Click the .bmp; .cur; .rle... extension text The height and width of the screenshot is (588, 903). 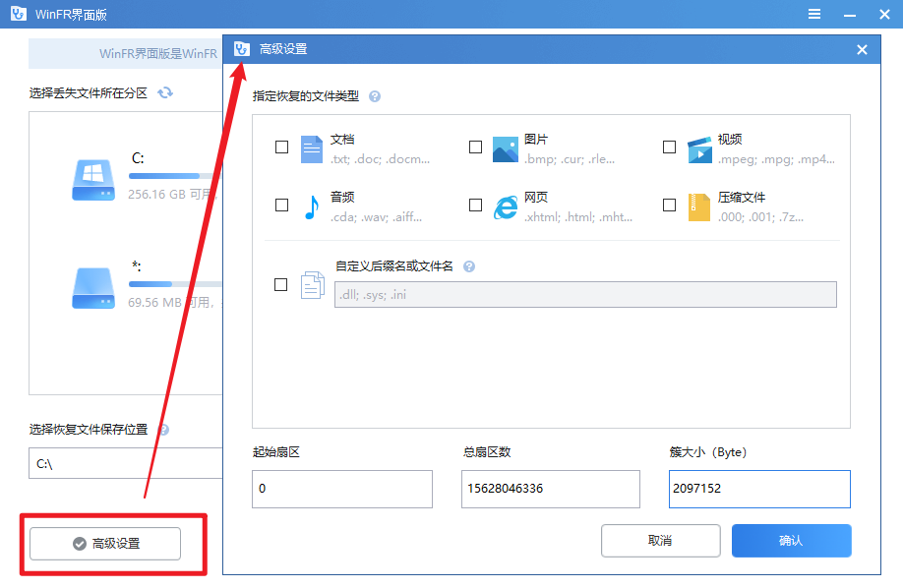point(570,159)
